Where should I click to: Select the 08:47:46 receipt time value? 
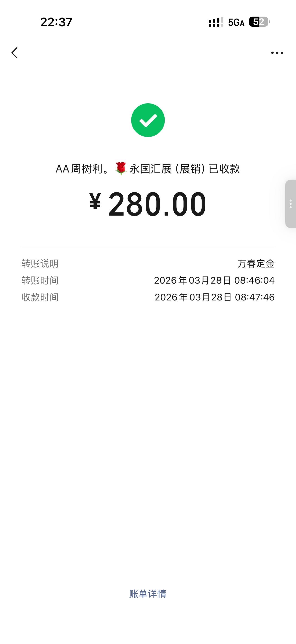255,297
